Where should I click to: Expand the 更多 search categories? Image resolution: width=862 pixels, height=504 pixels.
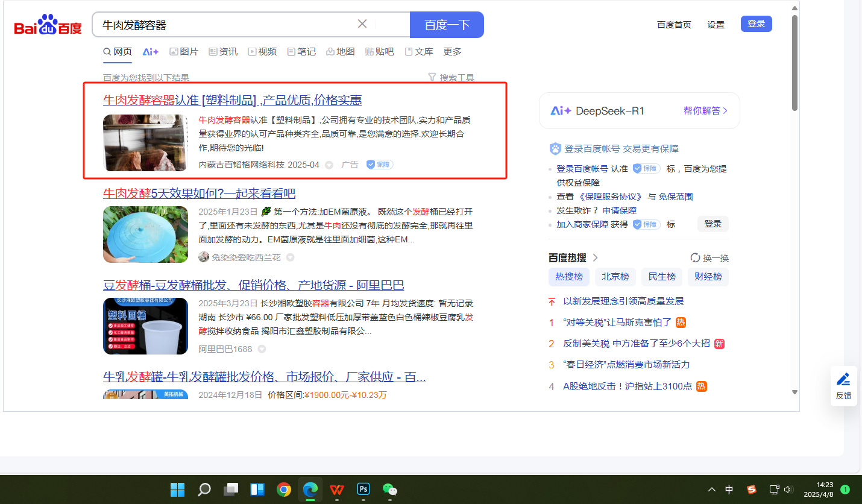tap(452, 52)
